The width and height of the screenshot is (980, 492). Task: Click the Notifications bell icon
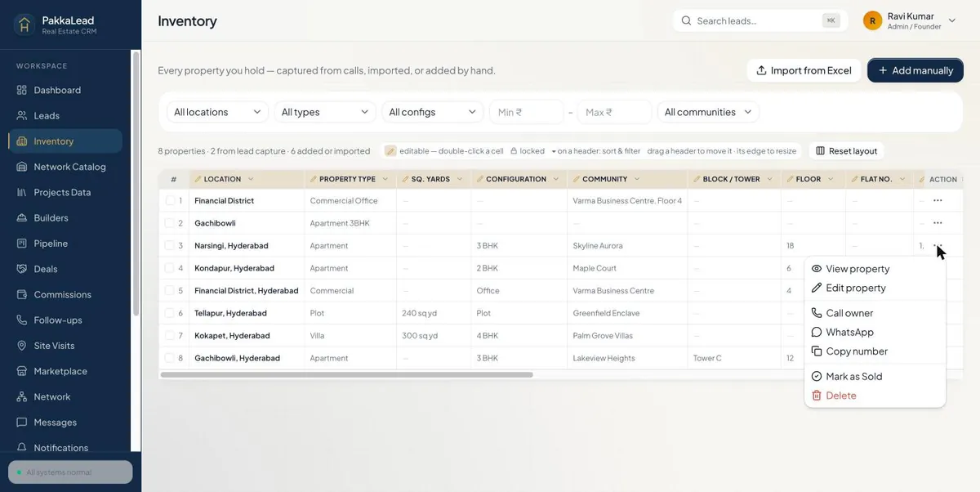22,448
